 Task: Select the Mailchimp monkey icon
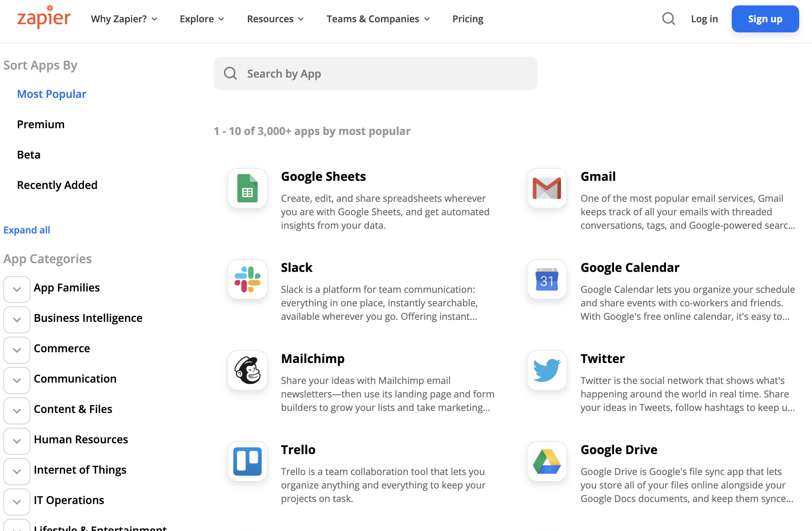248,370
